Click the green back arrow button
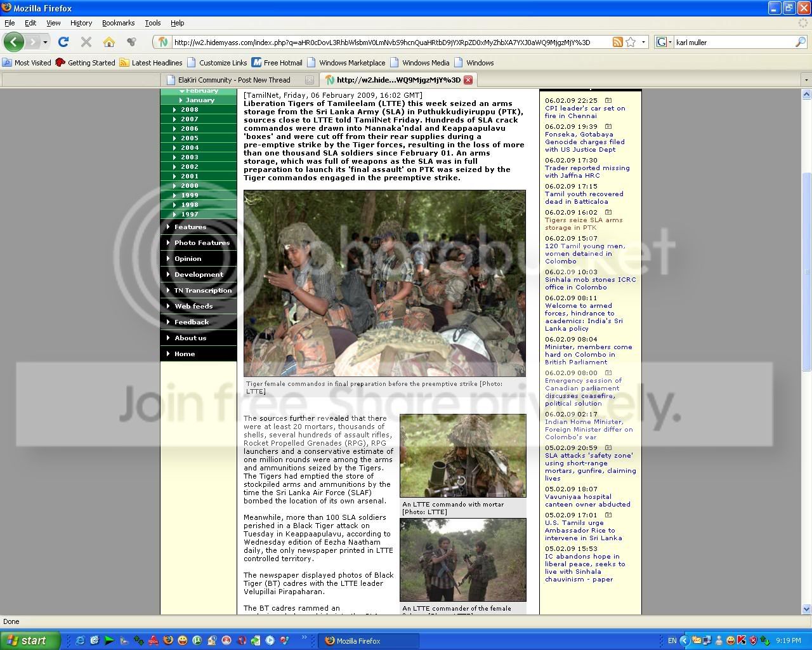Screen dimensions: 812x650 click(x=14, y=42)
